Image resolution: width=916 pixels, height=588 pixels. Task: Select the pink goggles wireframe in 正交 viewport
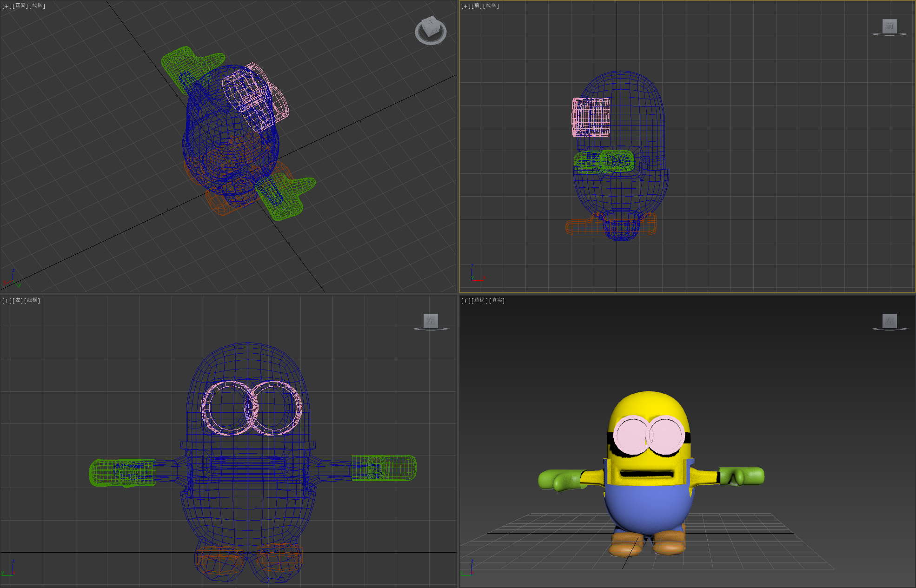click(256, 98)
